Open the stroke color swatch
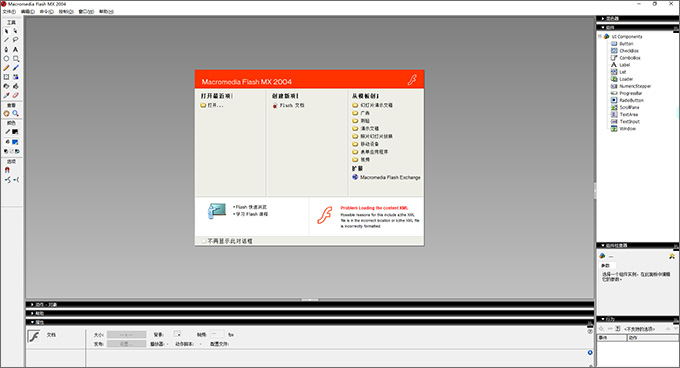This screenshot has height=368, width=680. 15,132
